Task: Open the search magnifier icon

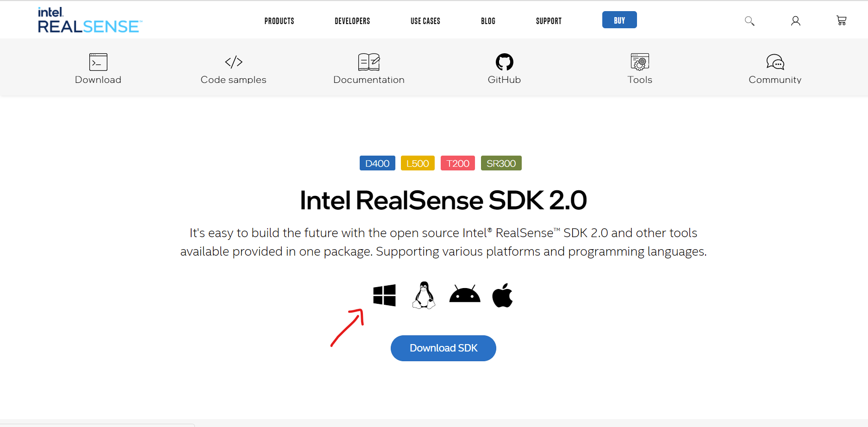Action: tap(749, 20)
